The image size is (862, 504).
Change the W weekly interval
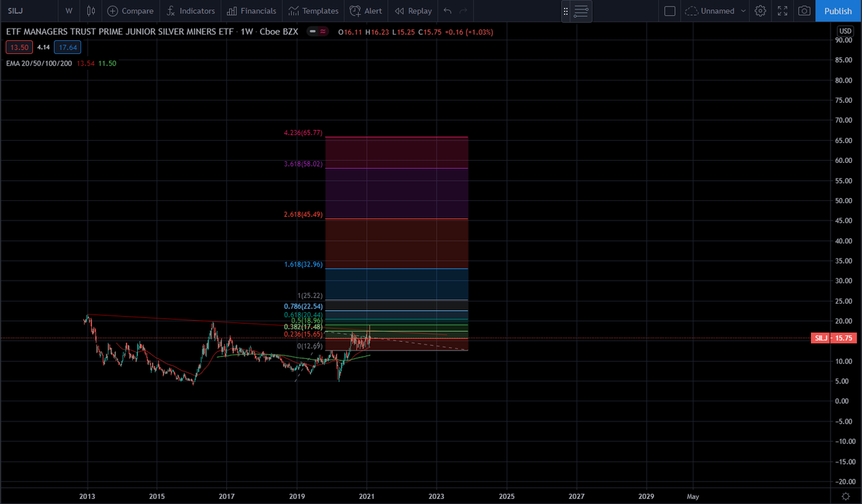[x=68, y=11]
